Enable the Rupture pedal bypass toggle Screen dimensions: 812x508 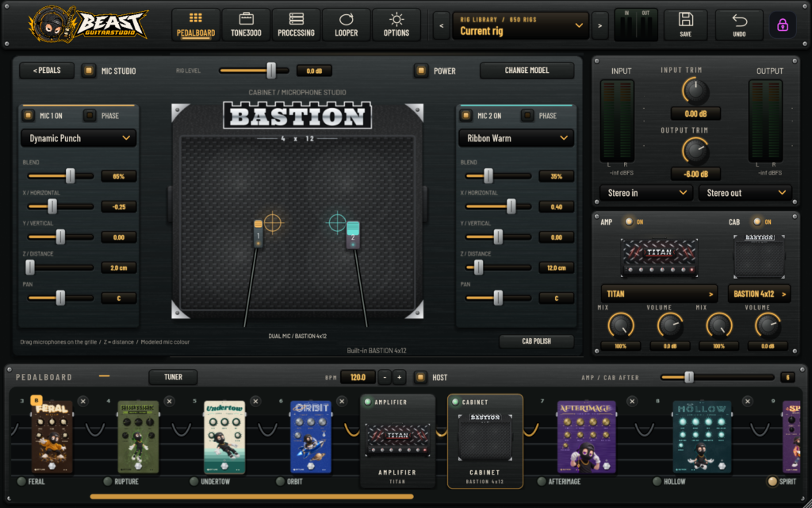pyautogui.click(x=108, y=482)
